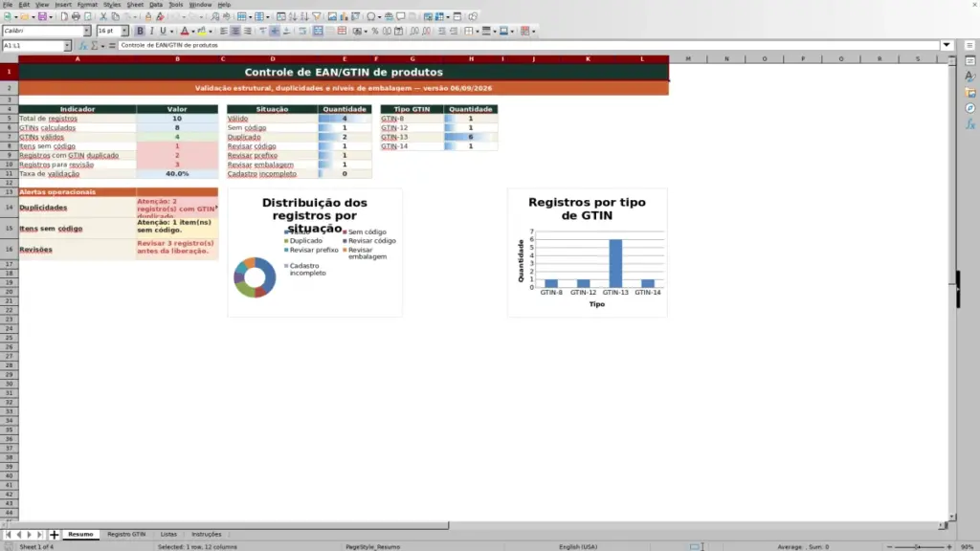Toggle align right

(248, 32)
